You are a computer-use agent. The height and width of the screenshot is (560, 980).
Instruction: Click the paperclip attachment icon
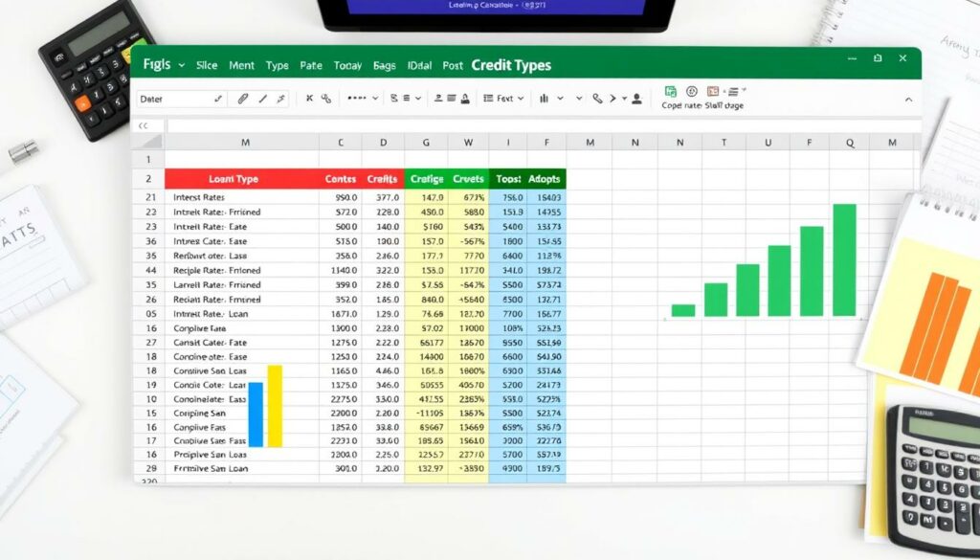pos(242,99)
